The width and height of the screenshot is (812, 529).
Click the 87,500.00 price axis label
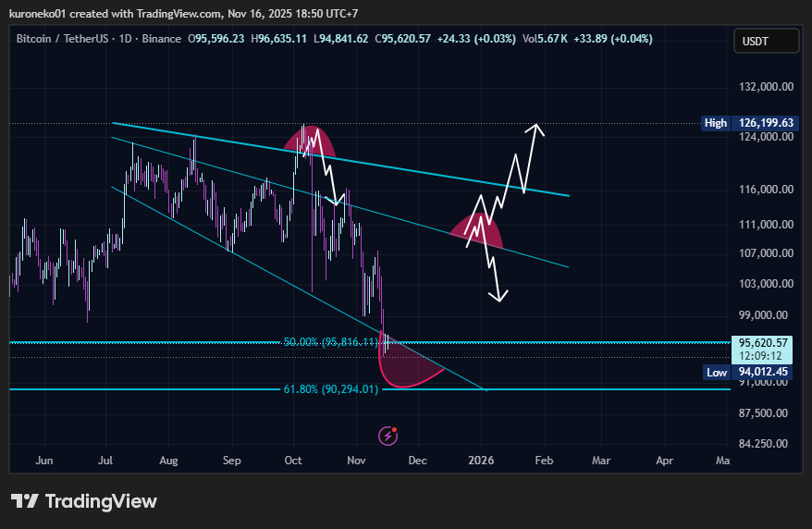[x=764, y=413]
